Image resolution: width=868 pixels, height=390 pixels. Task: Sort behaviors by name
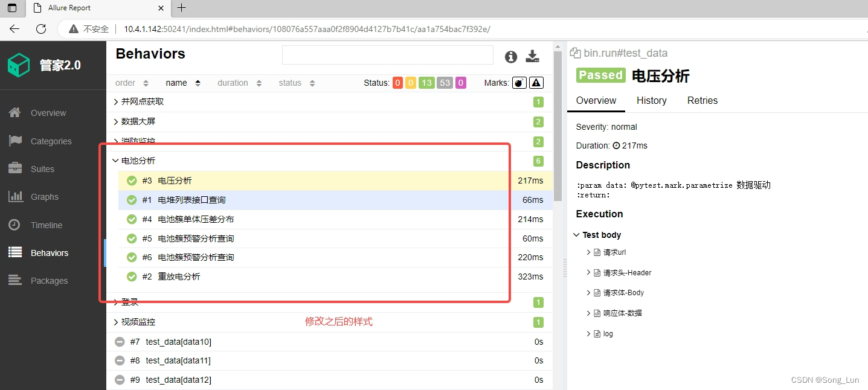click(x=183, y=83)
